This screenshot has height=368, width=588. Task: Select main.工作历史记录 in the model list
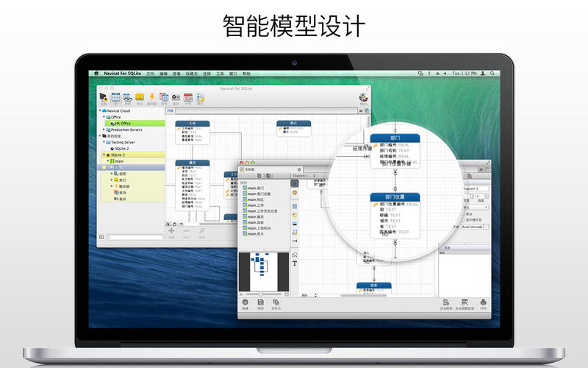(260, 211)
